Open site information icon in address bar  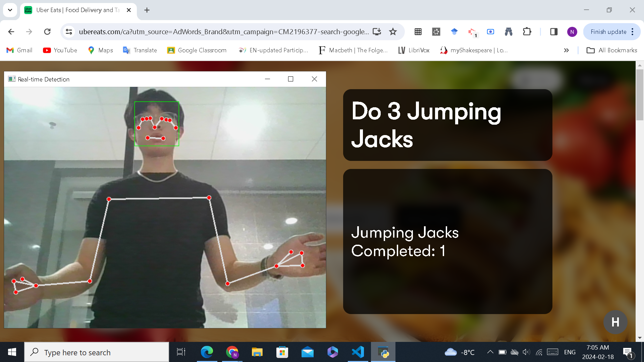69,32
